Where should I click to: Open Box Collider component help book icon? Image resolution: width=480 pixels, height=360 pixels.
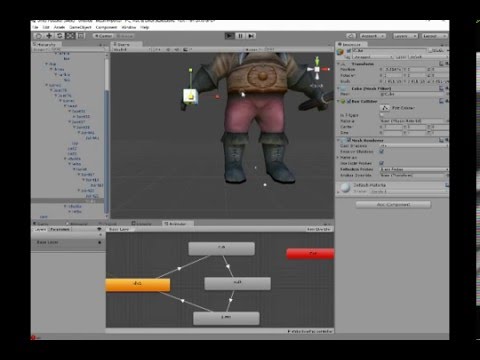tap(441, 101)
